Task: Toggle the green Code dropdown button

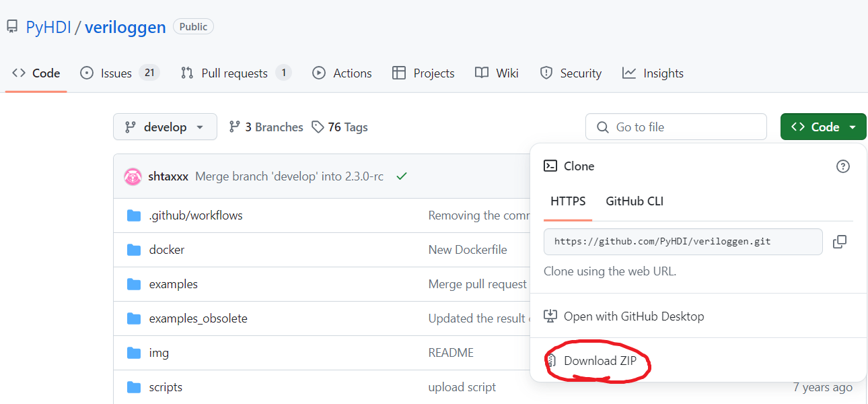Action: coord(824,127)
